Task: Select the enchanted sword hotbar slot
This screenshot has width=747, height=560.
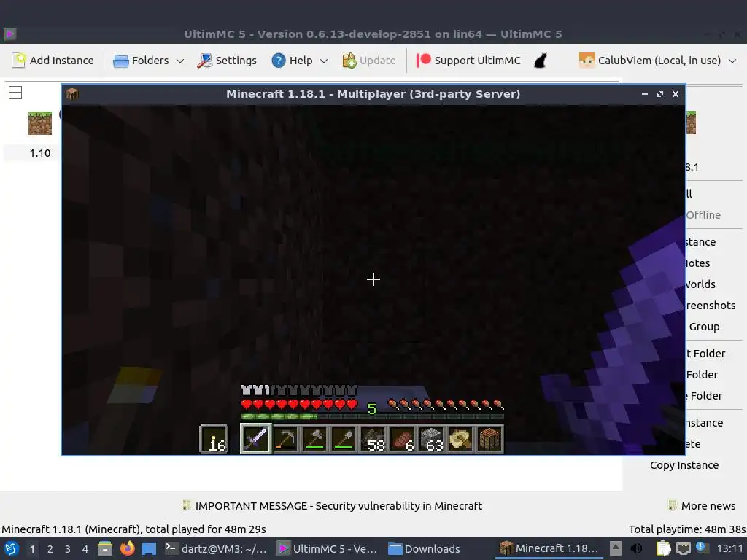Action: [x=256, y=438]
